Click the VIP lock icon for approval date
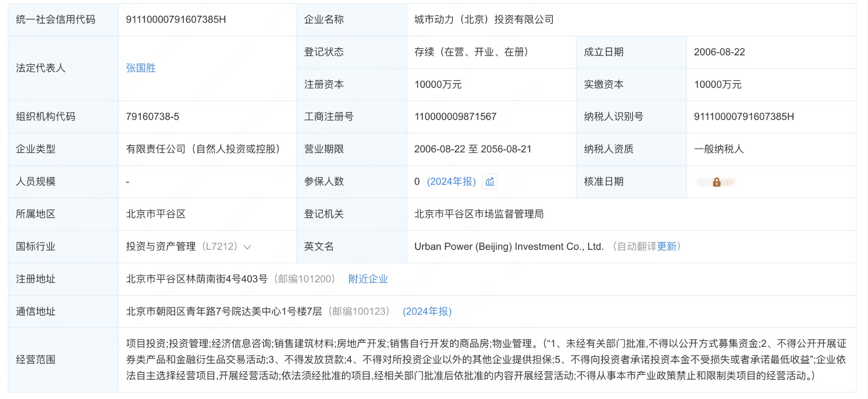868x399 pixels. 716,182
